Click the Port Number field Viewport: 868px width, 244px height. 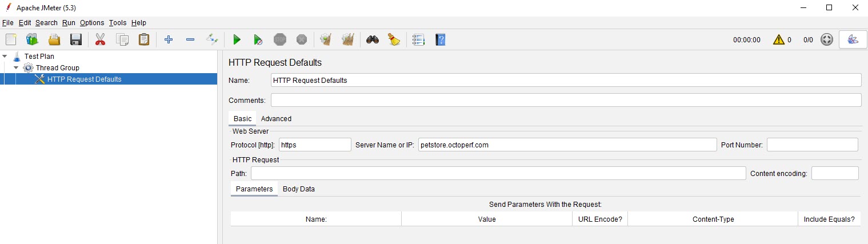click(813, 145)
